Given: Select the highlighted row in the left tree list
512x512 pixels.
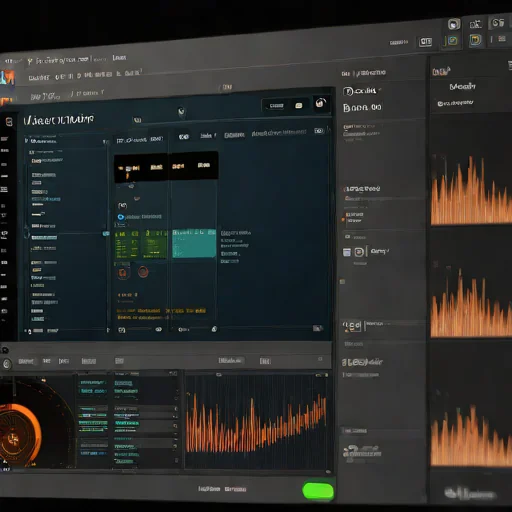Looking at the screenshot, I should (44, 238).
